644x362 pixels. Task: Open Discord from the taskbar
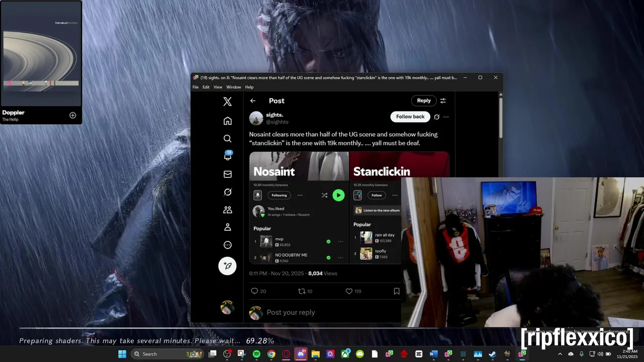300,354
